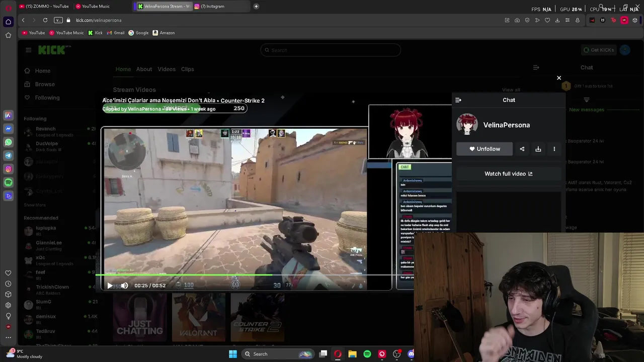Open DucVolpe channel in Following list
The image size is (644, 362).
coord(59,146)
